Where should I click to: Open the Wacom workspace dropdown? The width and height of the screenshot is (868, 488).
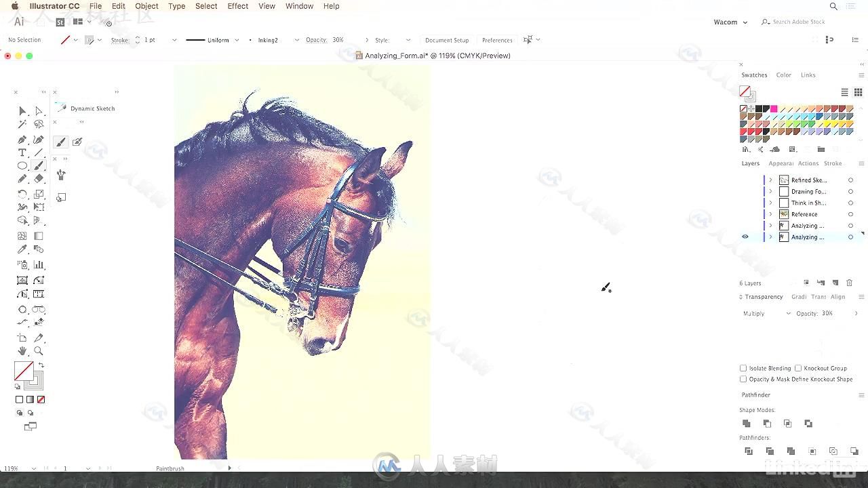pyautogui.click(x=730, y=22)
